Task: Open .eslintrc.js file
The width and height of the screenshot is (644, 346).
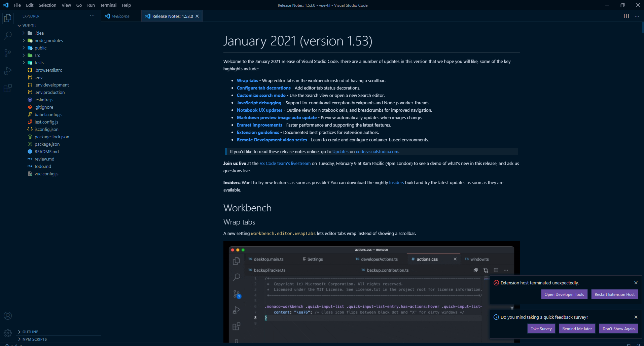Action: [x=44, y=100]
